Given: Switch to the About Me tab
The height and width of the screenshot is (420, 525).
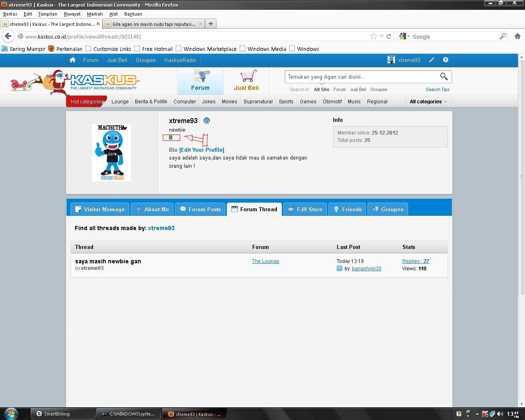Looking at the screenshot, I should (152, 209).
